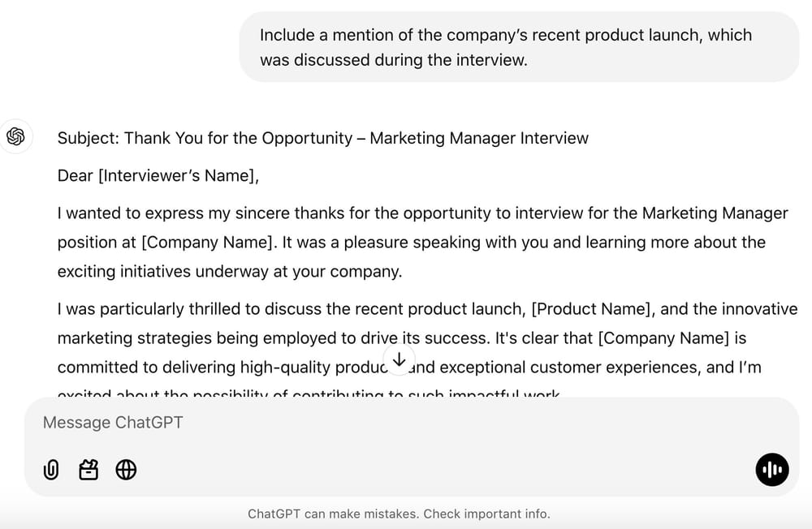The image size is (812, 529).
Task: Enable web search with the globe icon
Action: (126, 470)
